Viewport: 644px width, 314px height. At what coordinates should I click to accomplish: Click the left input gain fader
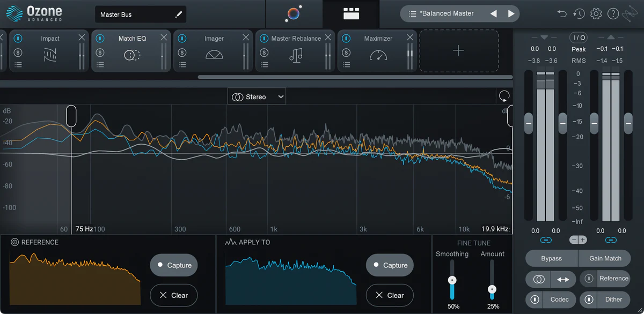pos(529,123)
